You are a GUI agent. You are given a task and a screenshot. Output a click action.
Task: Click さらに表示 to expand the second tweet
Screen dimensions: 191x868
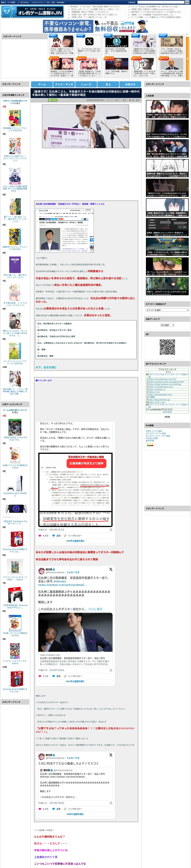[x=95, y=609]
